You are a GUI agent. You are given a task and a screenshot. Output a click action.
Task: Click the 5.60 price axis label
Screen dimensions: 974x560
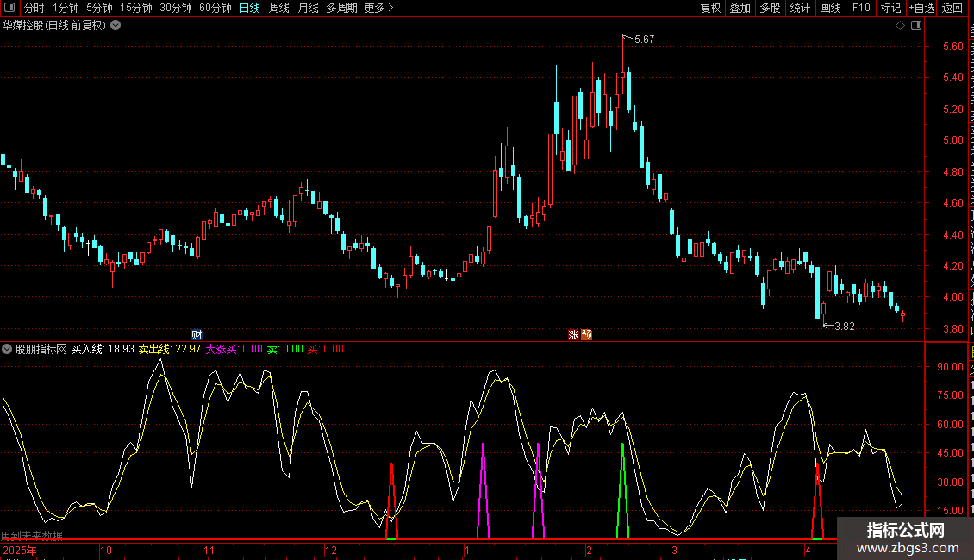click(x=952, y=46)
